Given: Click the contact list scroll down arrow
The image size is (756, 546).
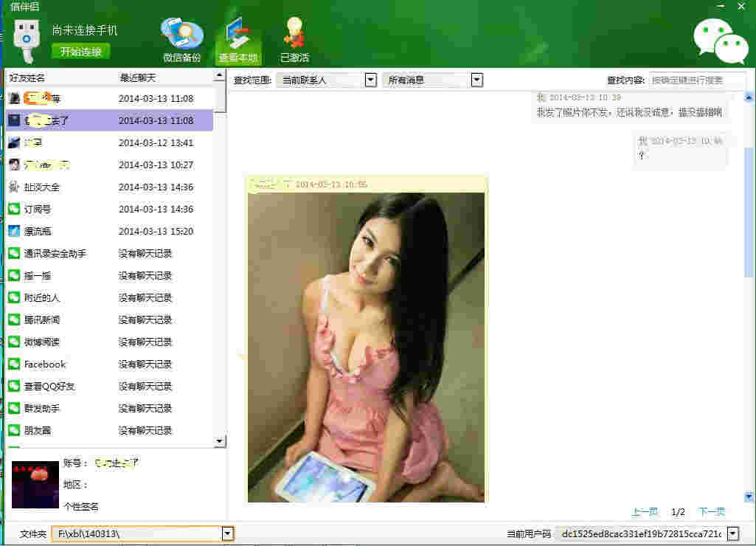Looking at the screenshot, I should (219, 441).
